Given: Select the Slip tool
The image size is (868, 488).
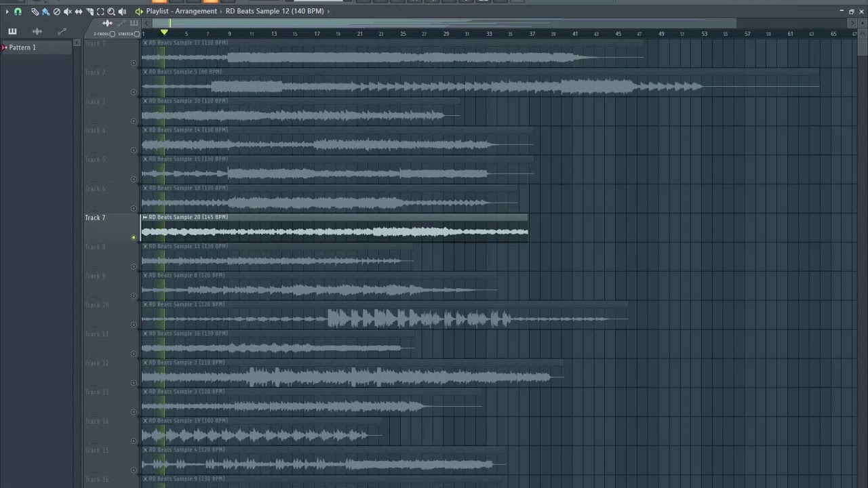Looking at the screenshot, I should [x=79, y=12].
